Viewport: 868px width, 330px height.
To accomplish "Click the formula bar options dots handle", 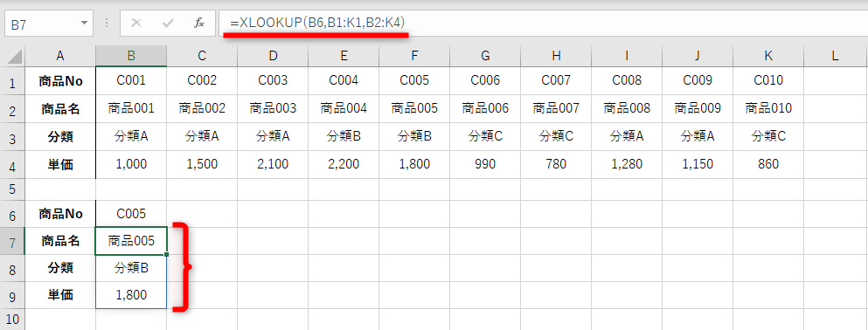I will [107, 24].
